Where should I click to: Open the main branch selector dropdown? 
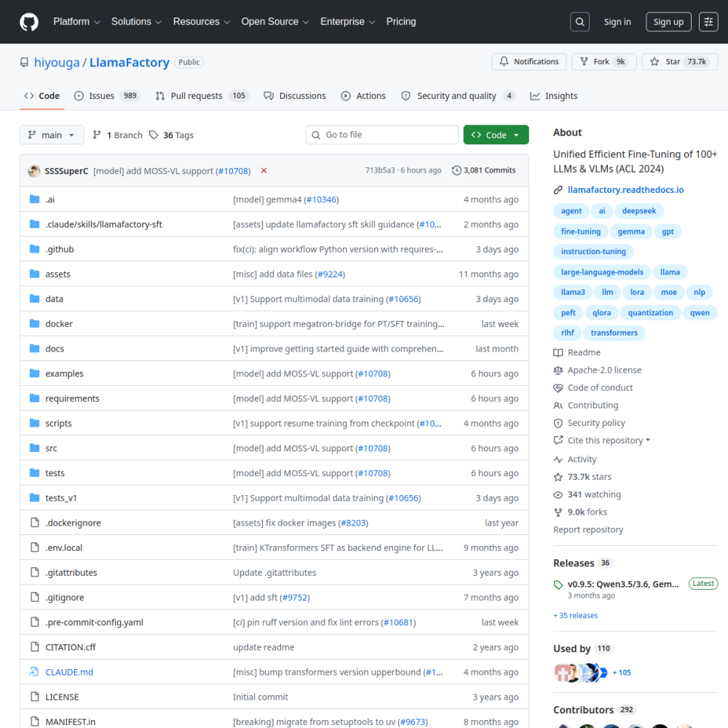click(52, 135)
